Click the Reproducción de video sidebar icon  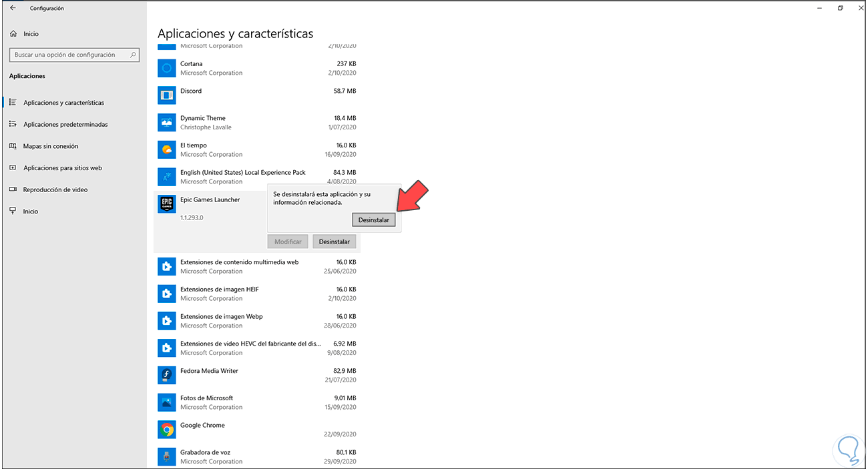pyautogui.click(x=13, y=189)
